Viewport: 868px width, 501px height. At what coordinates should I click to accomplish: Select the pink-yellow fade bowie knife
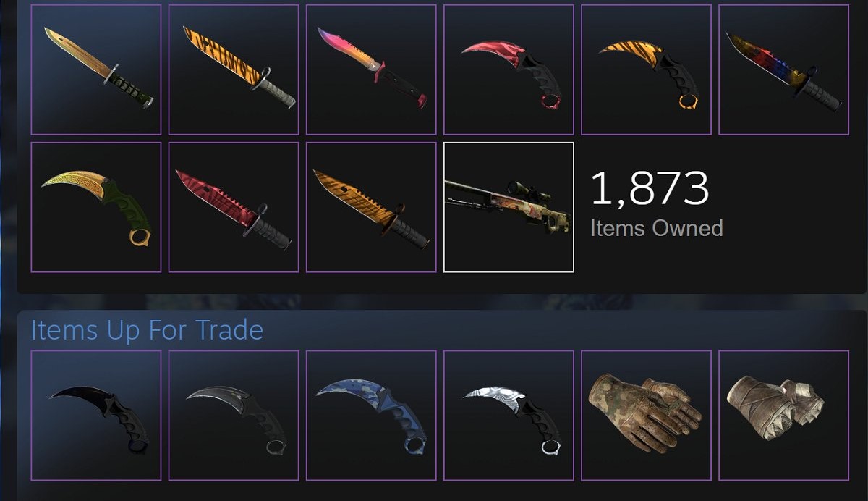click(371, 70)
